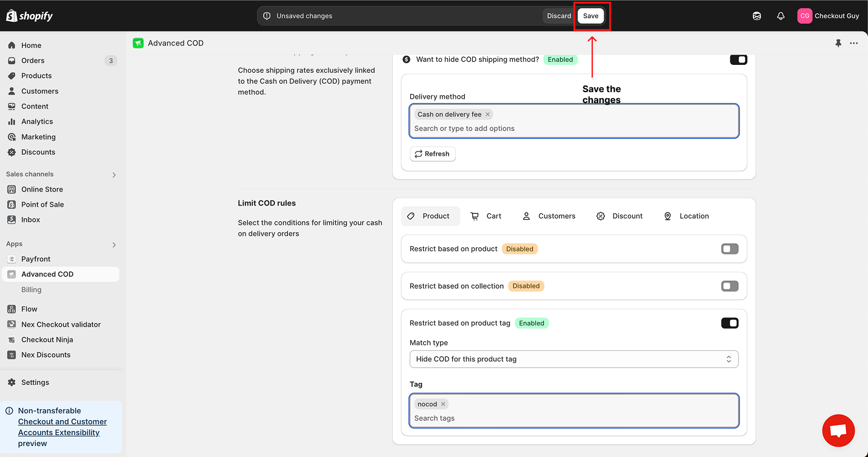Click the Shopify logo

[29, 16]
